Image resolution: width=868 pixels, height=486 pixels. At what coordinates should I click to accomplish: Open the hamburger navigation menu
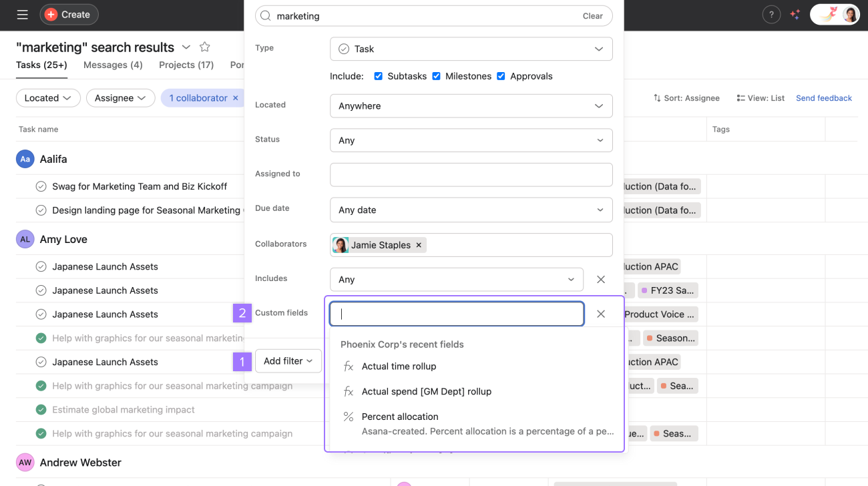[x=22, y=15]
